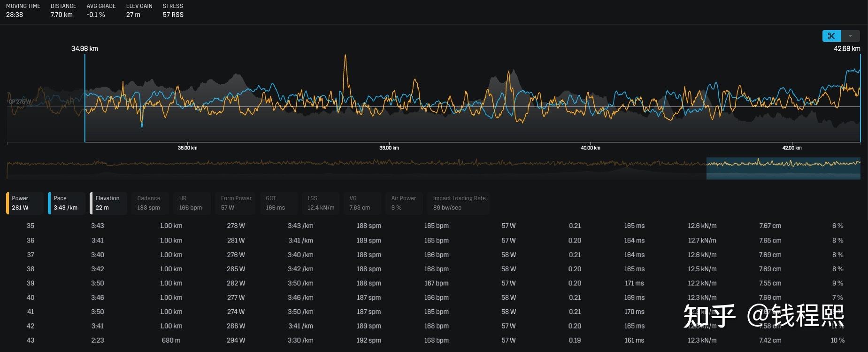Viewport: 868px width, 352px height.
Task: Enable the Cadence metric overlay
Action: coord(149,203)
